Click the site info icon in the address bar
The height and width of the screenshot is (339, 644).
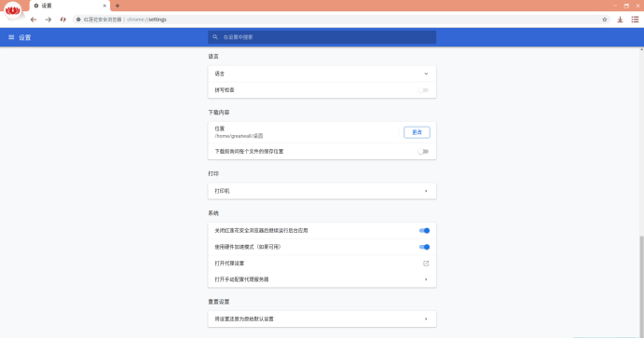point(78,20)
